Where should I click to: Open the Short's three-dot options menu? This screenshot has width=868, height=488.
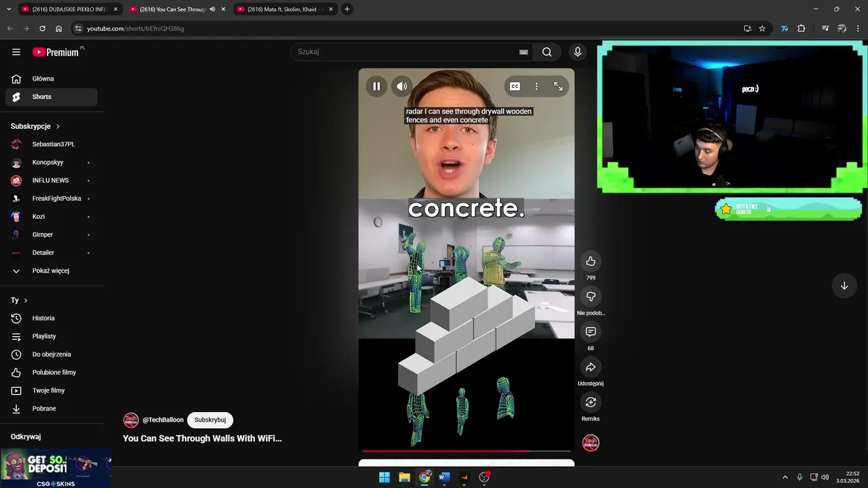coord(536,86)
